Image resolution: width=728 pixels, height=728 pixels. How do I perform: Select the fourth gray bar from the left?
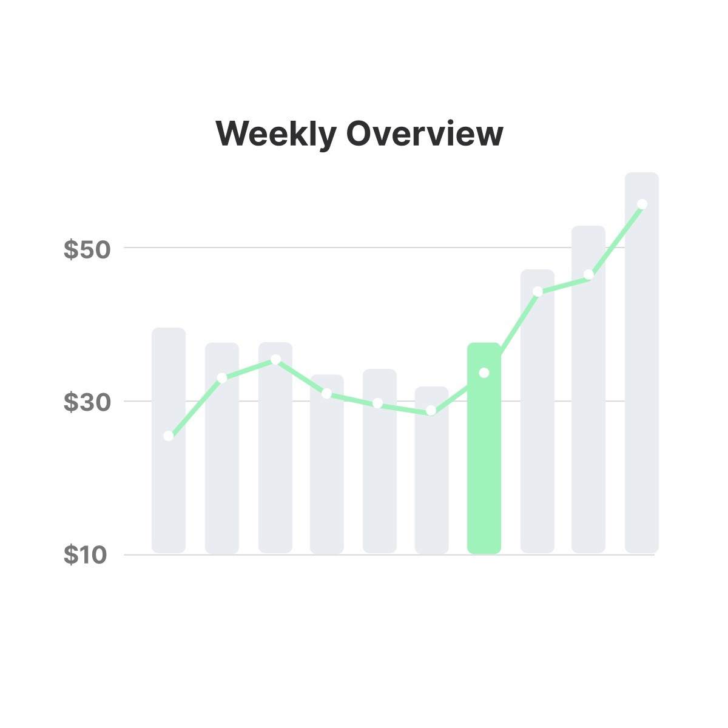(x=327, y=464)
